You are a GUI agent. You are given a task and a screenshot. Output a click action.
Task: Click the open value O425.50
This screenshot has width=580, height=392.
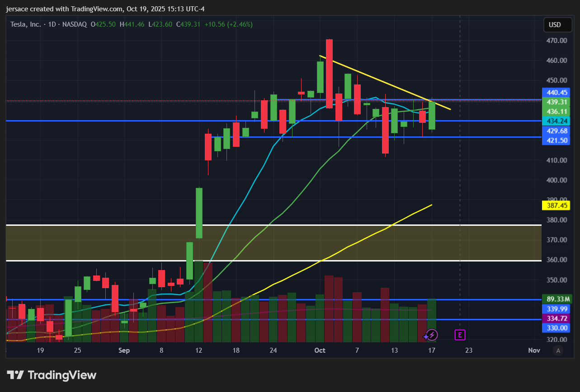pyautogui.click(x=103, y=24)
